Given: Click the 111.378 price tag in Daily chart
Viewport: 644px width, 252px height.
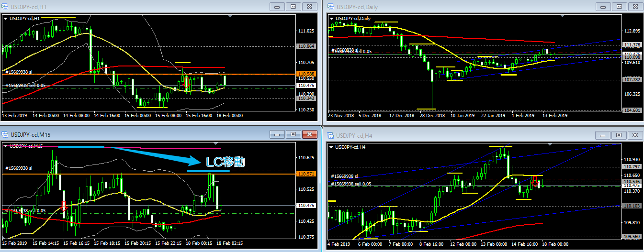Looking at the screenshot, I should pyautogui.click(x=631, y=44).
